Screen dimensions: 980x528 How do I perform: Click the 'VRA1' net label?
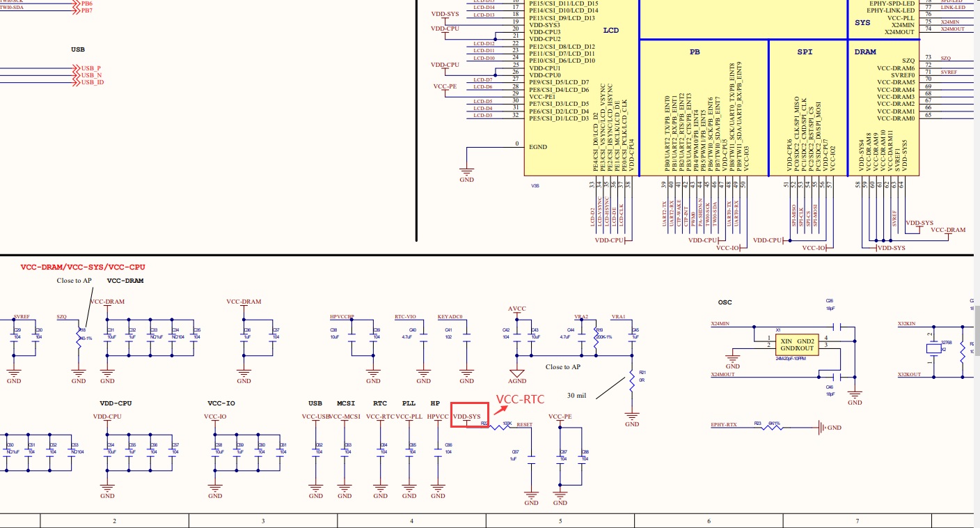619,316
